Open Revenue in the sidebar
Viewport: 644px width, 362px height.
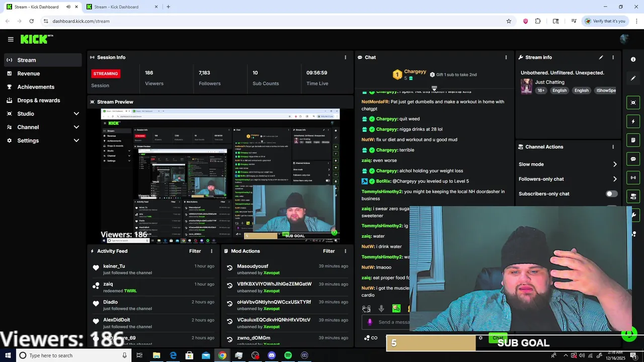coord(42,73)
